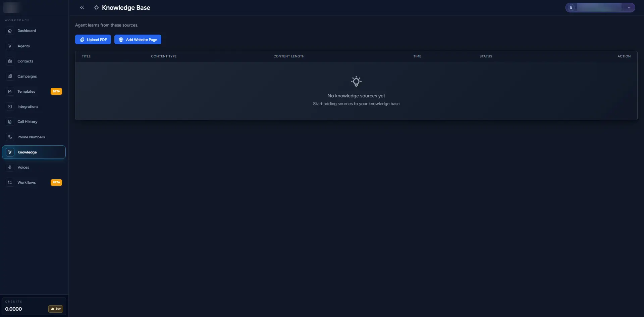The image size is (644, 317).
Task: Select the Knowledge menu item
Action: click(27, 152)
